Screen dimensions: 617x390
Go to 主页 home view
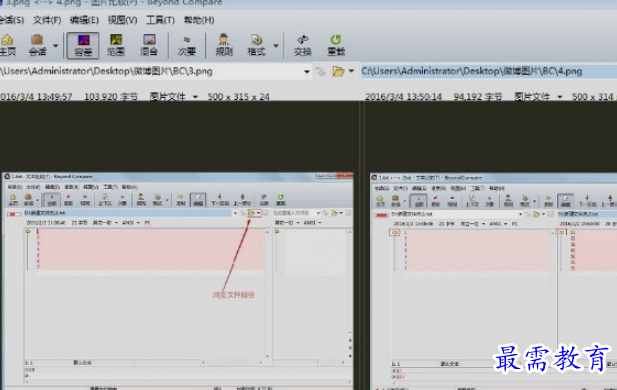pos(8,45)
